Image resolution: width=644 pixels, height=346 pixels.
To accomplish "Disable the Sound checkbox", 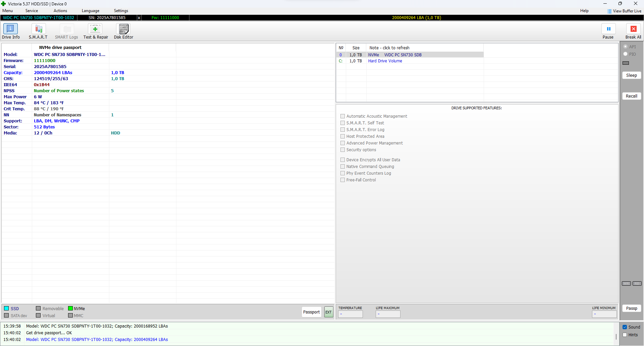I will [625, 327].
